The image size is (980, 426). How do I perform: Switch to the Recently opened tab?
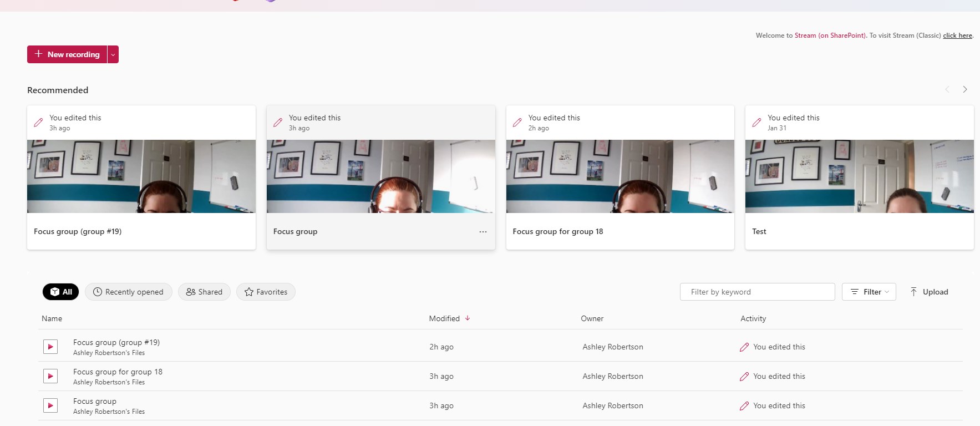[128, 292]
